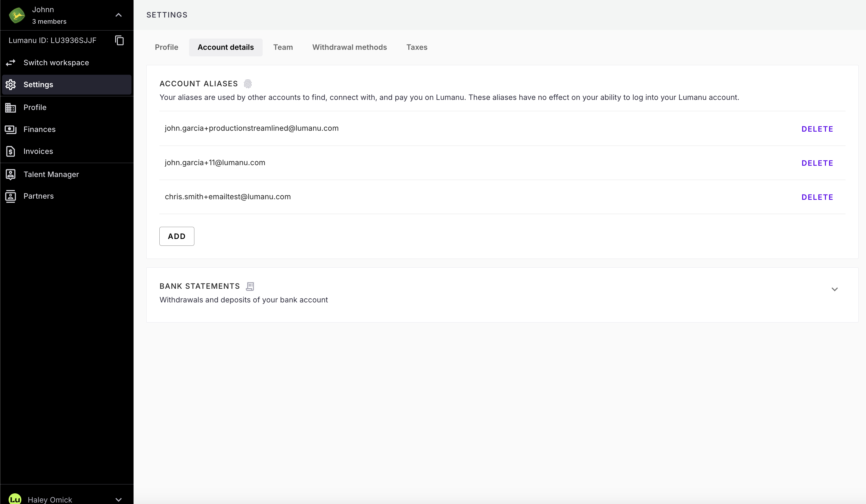866x504 pixels.
Task: Click the Partners sidebar icon
Action: tap(11, 196)
